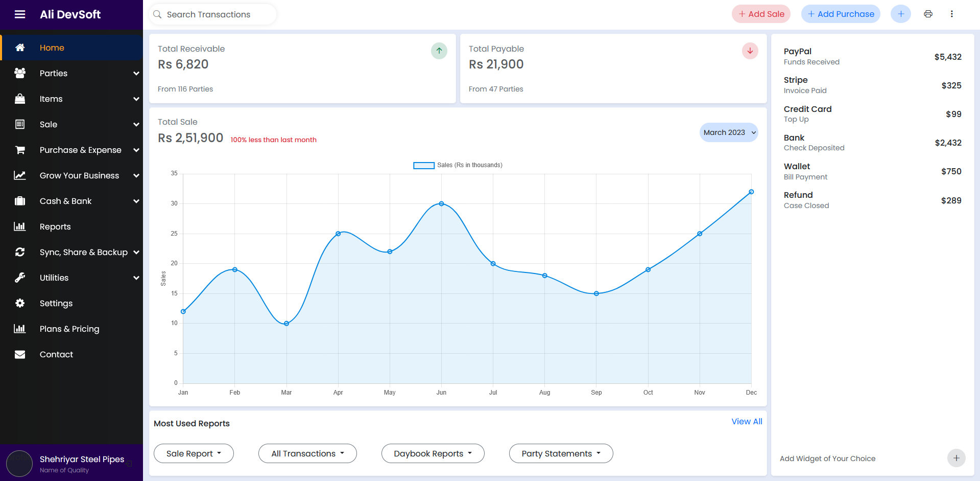Click the Settings gear icon in sidebar
This screenshot has height=481, width=980.
(x=20, y=303)
